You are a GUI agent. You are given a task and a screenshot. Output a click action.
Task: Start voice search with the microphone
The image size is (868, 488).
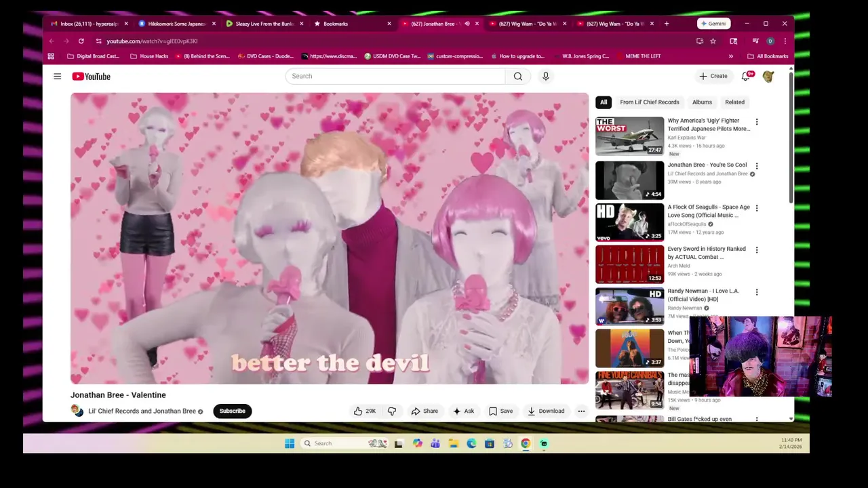click(545, 76)
